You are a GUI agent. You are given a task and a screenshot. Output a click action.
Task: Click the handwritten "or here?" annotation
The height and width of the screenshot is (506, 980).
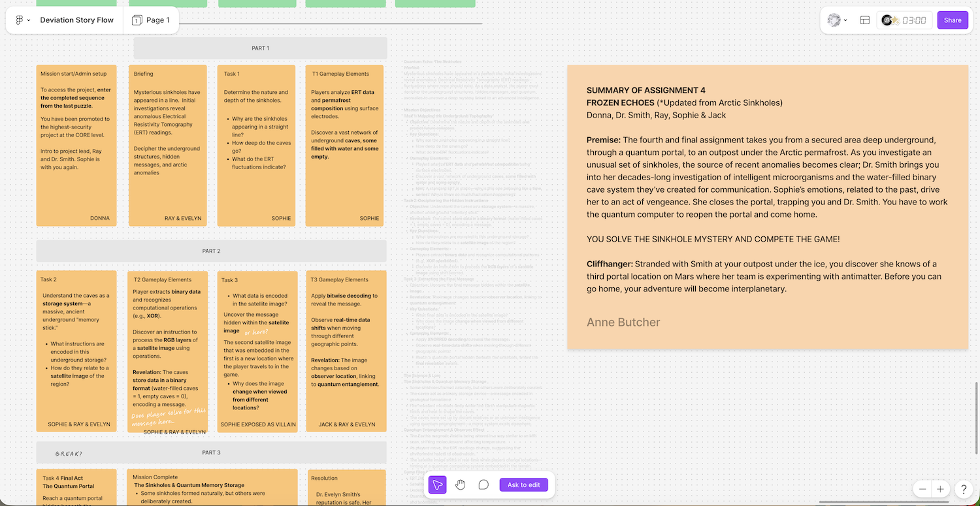tap(257, 332)
